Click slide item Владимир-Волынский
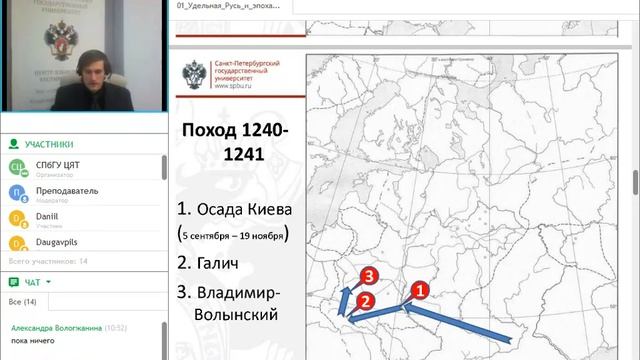 tap(236, 304)
